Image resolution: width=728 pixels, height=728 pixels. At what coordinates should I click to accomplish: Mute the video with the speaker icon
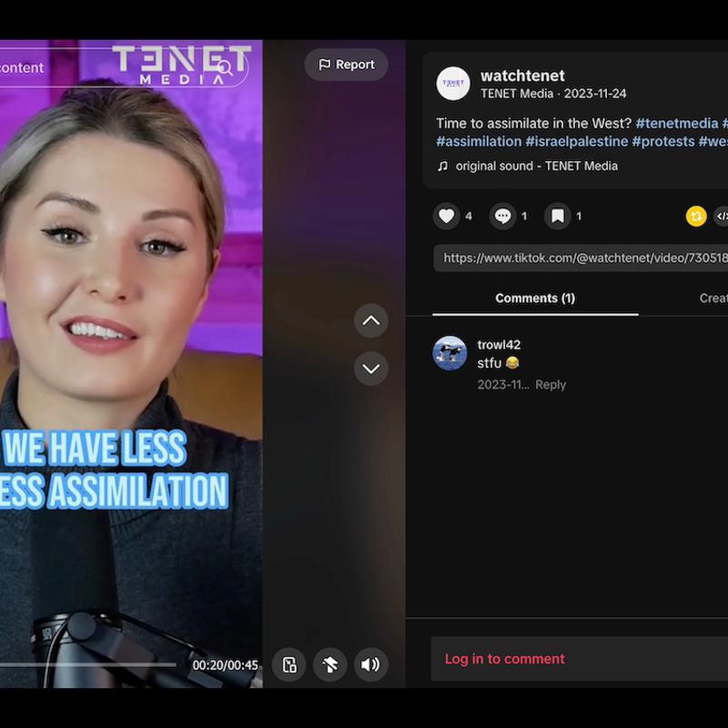click(x=371, y=664)
